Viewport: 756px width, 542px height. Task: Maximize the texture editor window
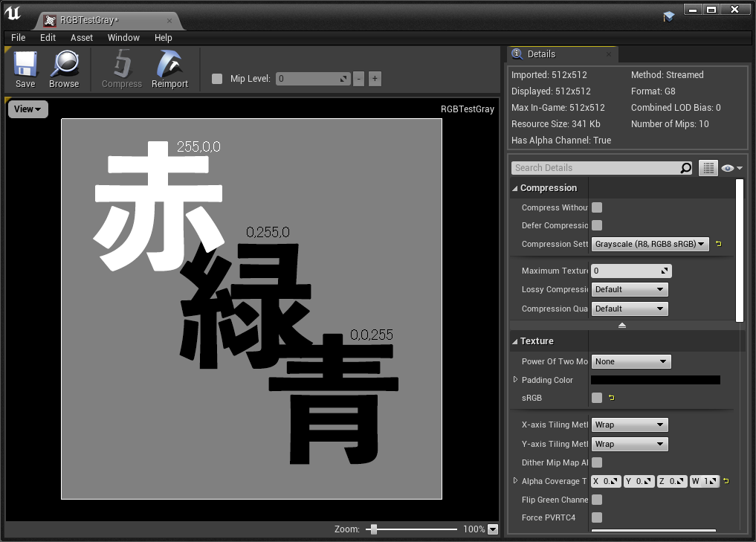click(711, 9)
